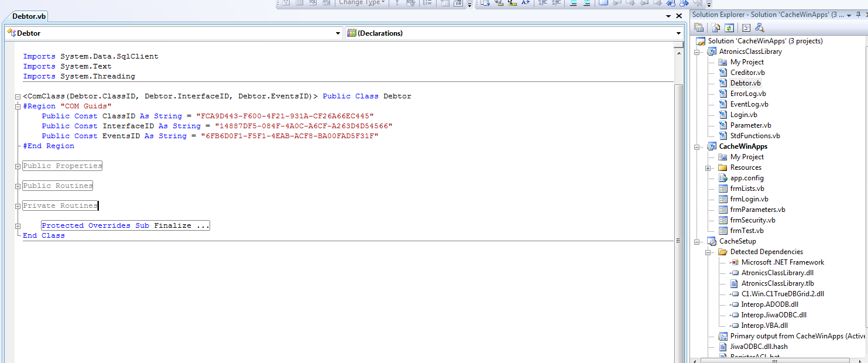Expand the Private Routines region
The width and height of the screenshot is (868, 363).
pos(18,206)
